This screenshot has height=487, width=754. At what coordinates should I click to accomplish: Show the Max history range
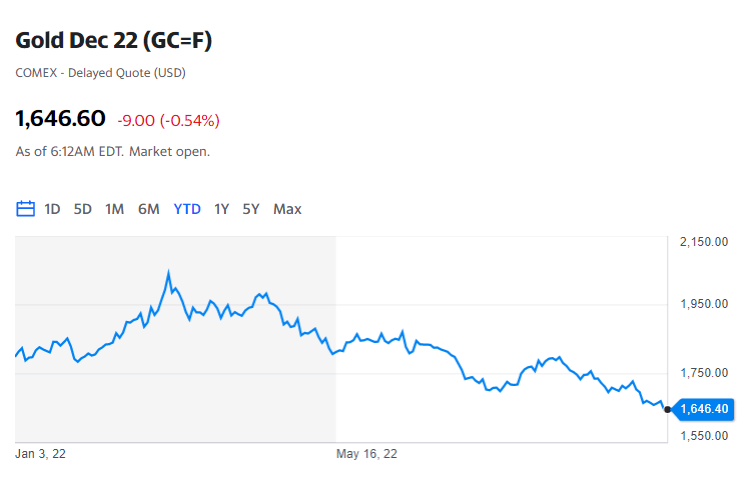point(287,209)
